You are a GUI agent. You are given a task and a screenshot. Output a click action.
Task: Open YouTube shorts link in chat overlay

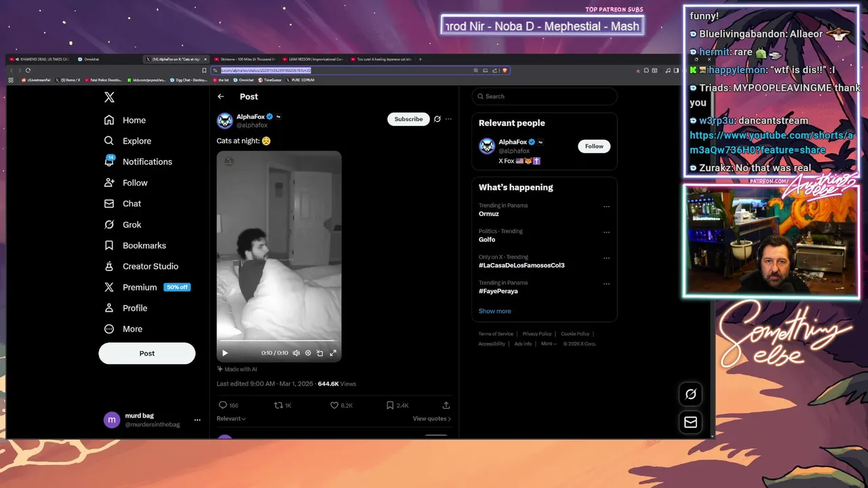[771, 142]
